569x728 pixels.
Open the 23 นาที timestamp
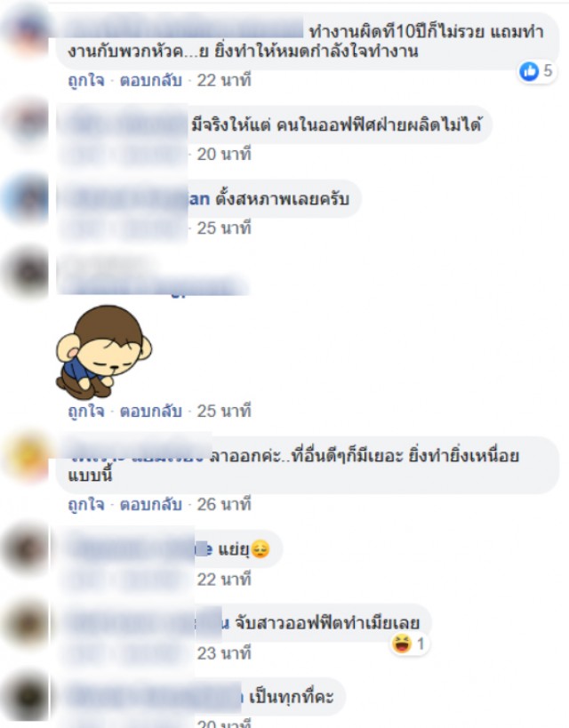tap(224, 653)
